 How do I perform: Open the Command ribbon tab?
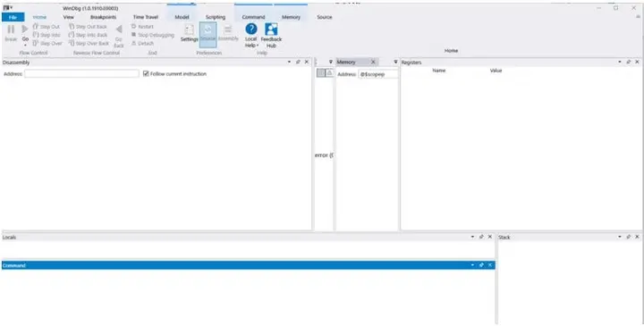pyautogui.click(x=253, y=17)
